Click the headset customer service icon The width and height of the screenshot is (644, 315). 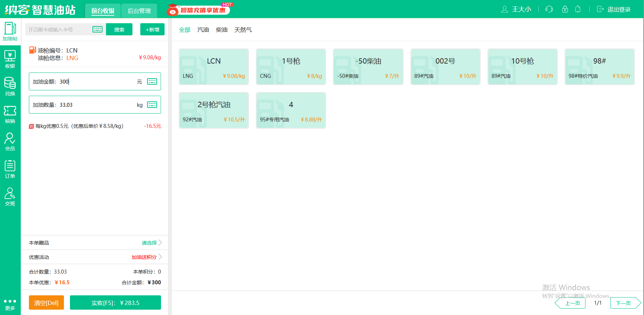549,9
